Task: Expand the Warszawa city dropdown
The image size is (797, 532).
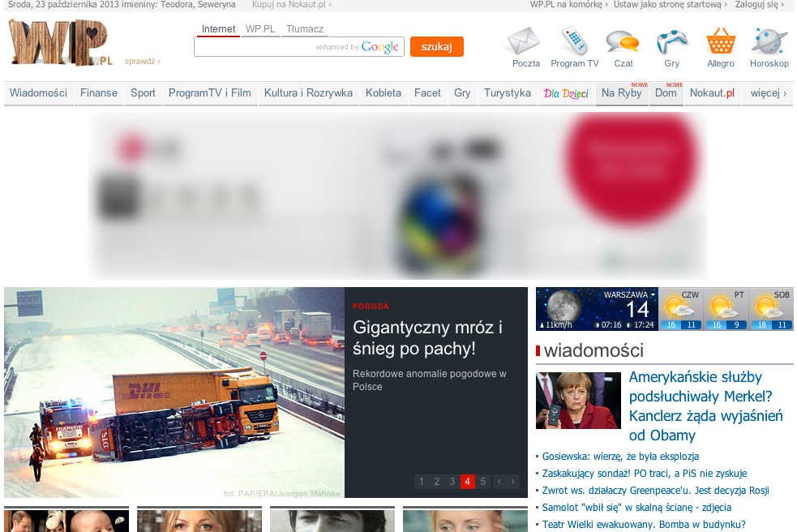Action: [x=630, y=294]
